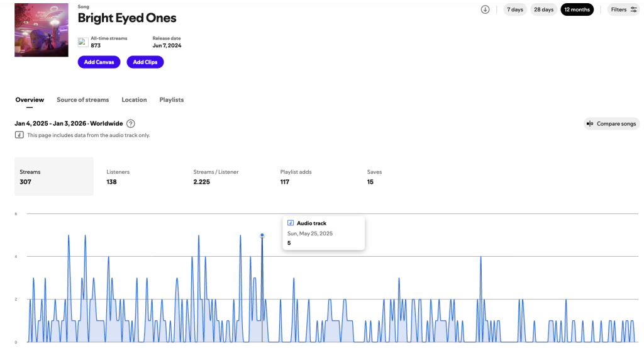Click the Compare songs icon

click(590, 124)
